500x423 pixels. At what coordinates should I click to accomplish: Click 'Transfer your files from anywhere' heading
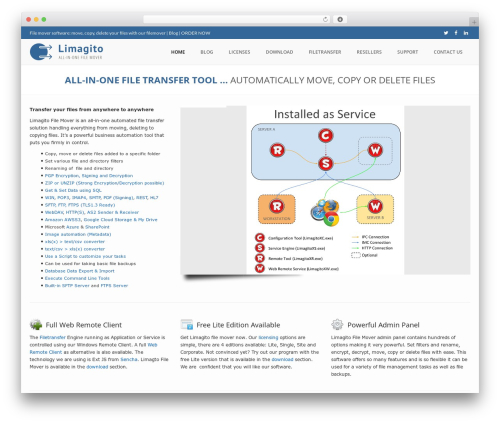tap(92, 109)
